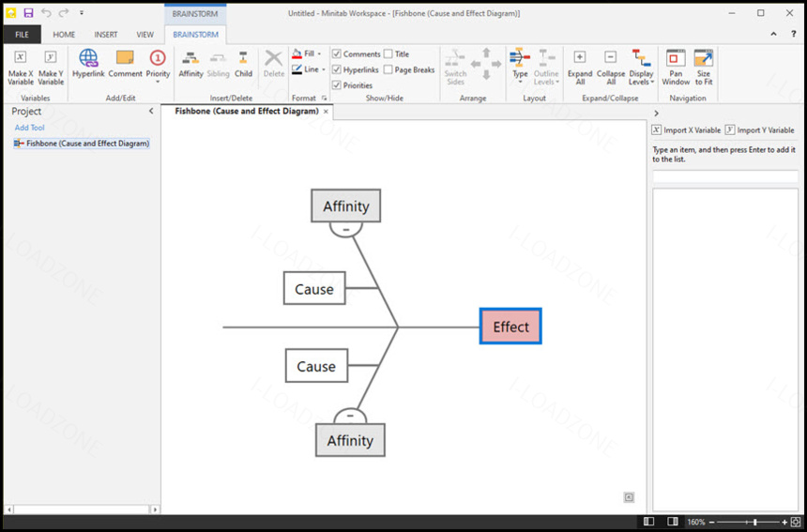Switch to the HOME tab
This screenshot has width=807, height=532.
[64, 35]
